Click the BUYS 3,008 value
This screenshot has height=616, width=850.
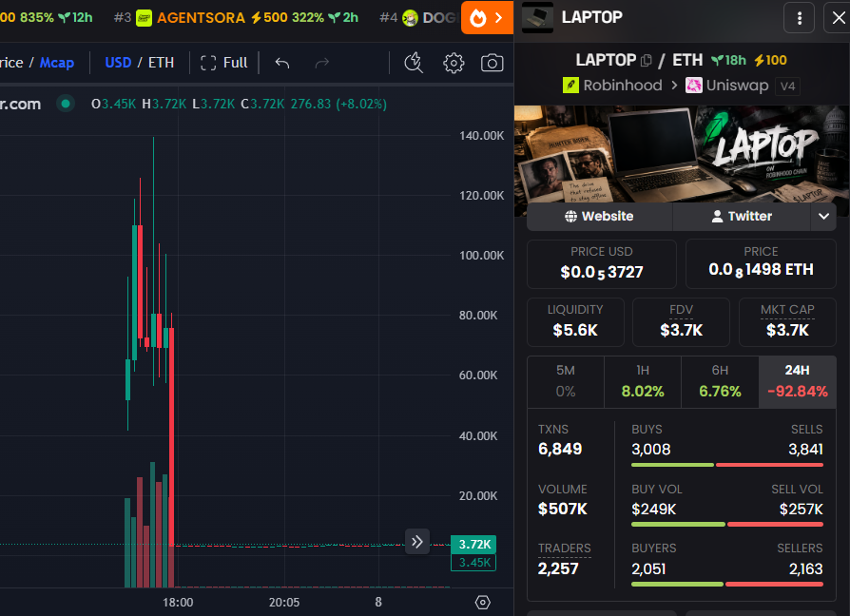pos(651,449)
